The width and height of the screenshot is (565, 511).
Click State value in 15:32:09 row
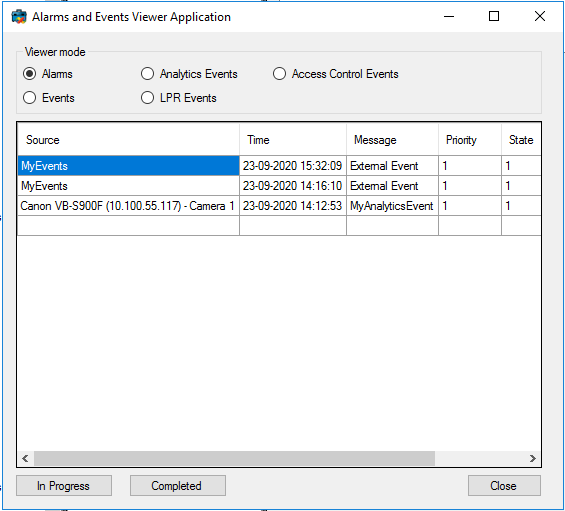click(521, 166)
